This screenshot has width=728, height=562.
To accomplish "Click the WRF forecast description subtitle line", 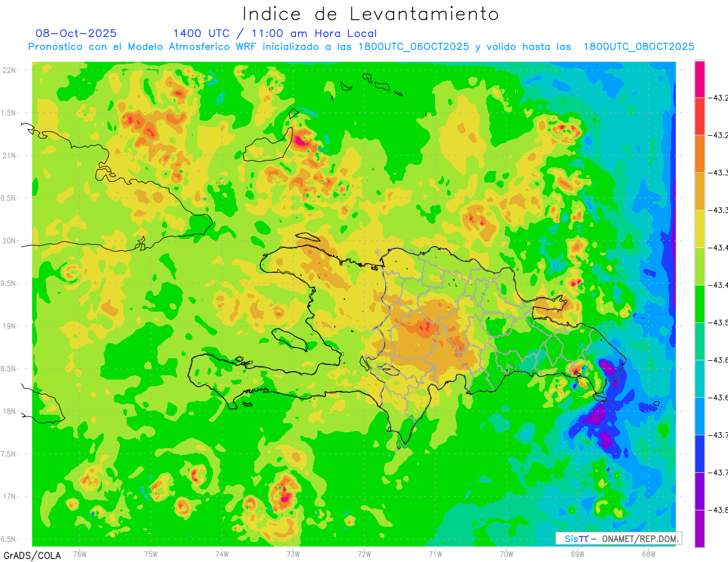I will coord(361,47).
